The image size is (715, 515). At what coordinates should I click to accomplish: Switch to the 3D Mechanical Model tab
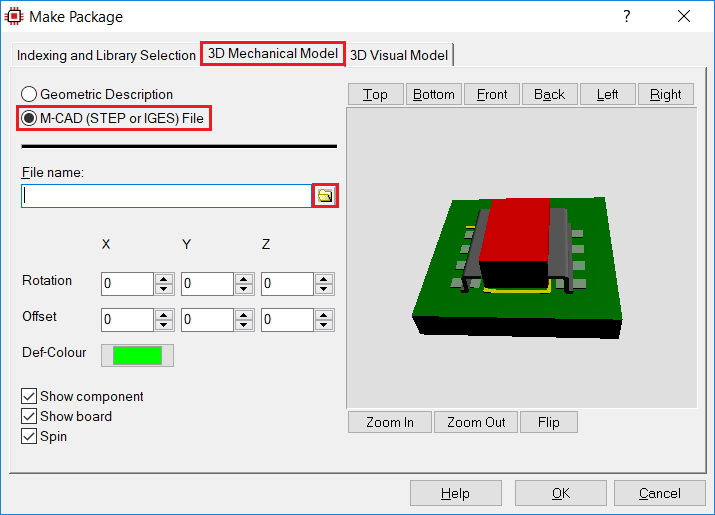273,53
